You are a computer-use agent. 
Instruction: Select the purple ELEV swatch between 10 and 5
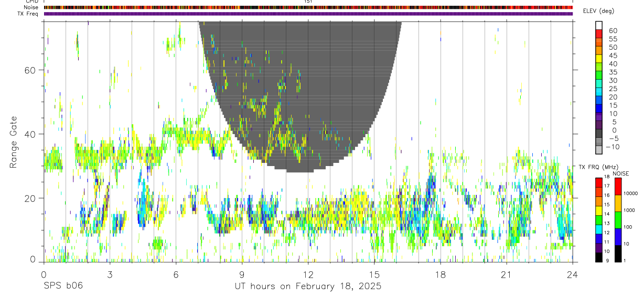[598, 117]
